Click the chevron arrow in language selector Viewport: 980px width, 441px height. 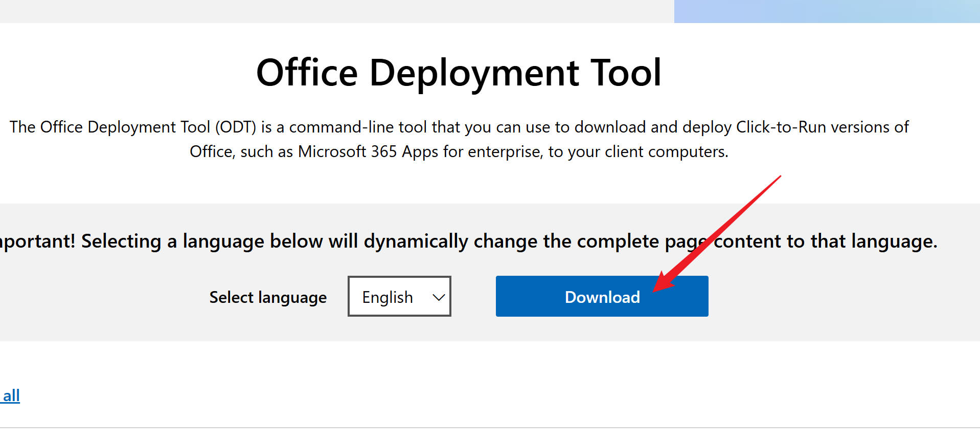pyautogui.click(x=438, y=297)
